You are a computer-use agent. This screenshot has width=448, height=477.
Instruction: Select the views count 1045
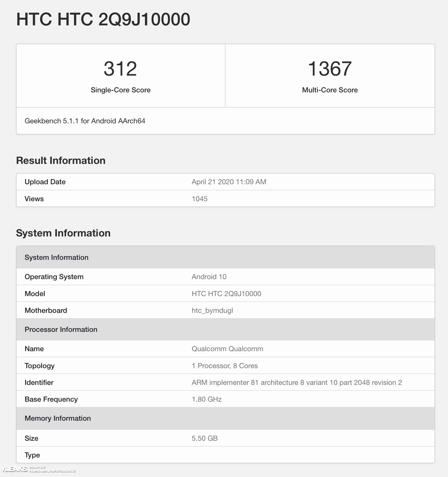pyautogui.click(x=200, y=199)
